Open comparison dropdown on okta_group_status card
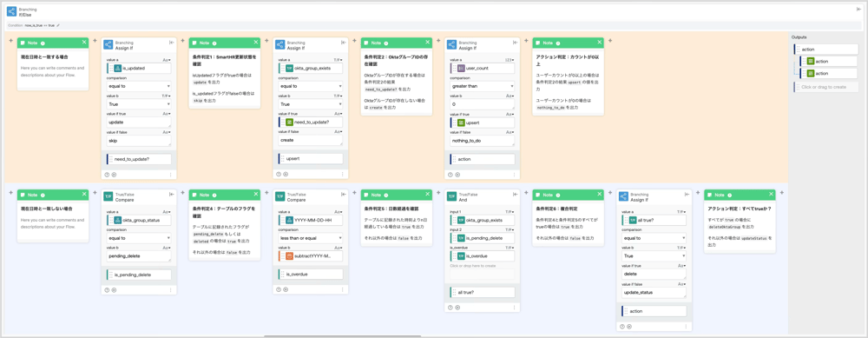This screenshot has height=338, width=868. (x=138, y=238)
